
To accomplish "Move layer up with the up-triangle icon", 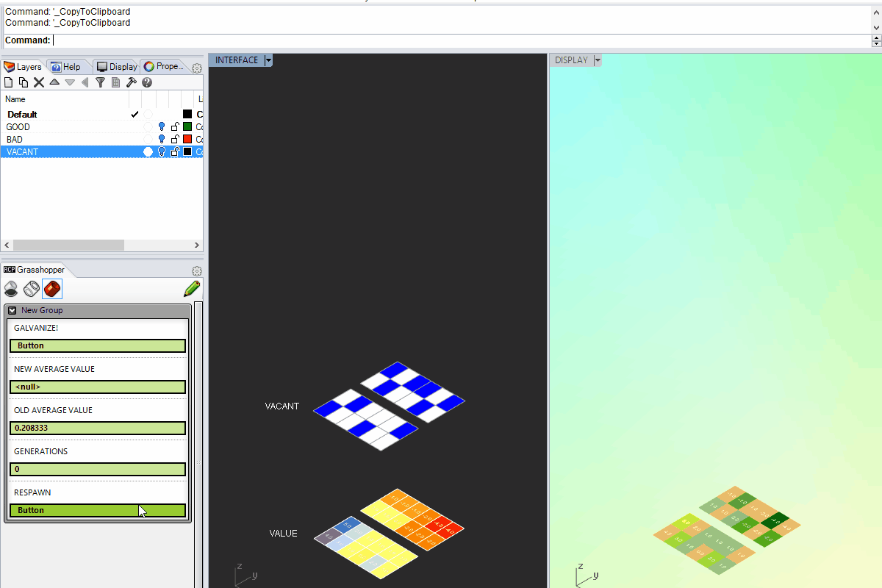I will pos(54,82).
